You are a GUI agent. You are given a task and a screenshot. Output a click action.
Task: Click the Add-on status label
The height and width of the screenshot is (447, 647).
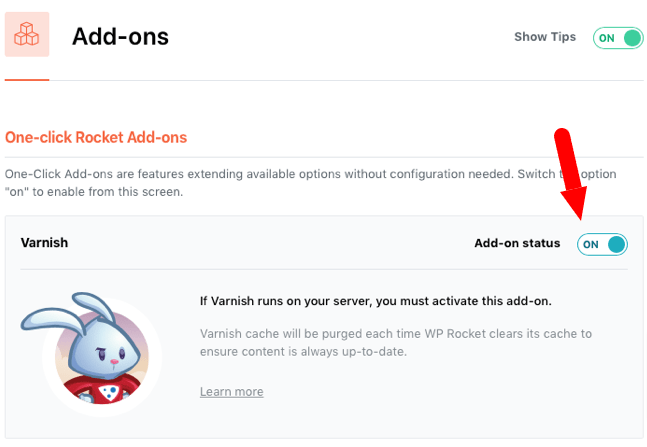[x=517, y=243]
